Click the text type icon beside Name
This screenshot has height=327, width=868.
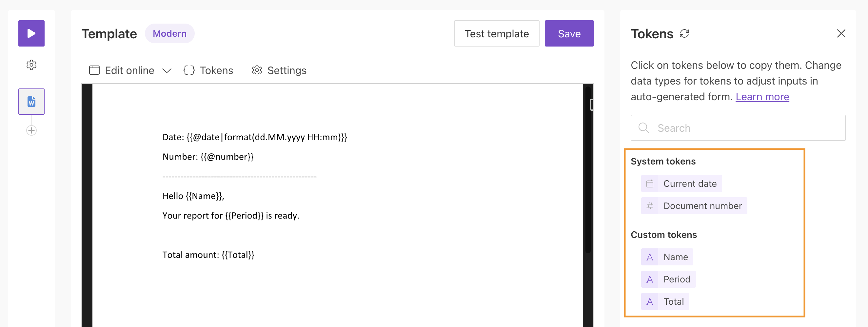coord(650,257)
